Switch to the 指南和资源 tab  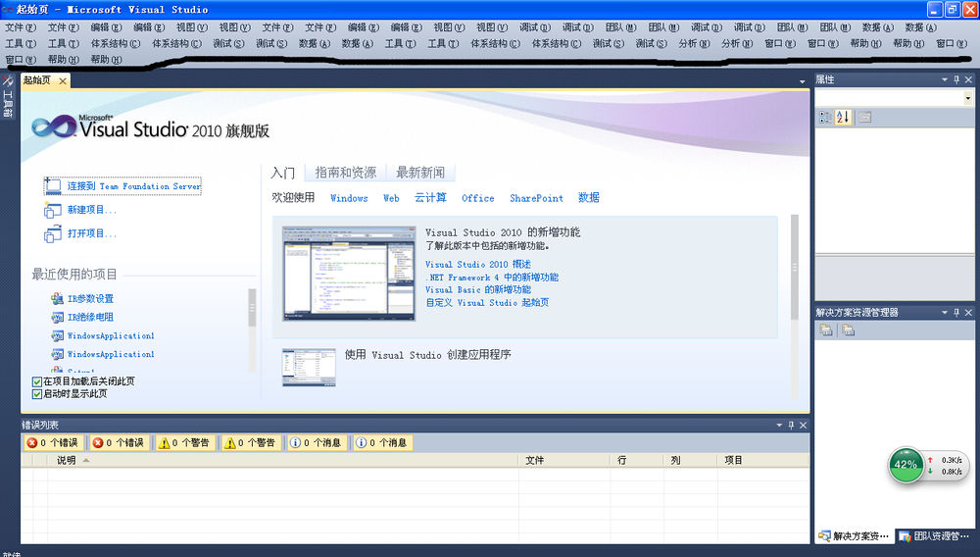click(x=346, y=173)
